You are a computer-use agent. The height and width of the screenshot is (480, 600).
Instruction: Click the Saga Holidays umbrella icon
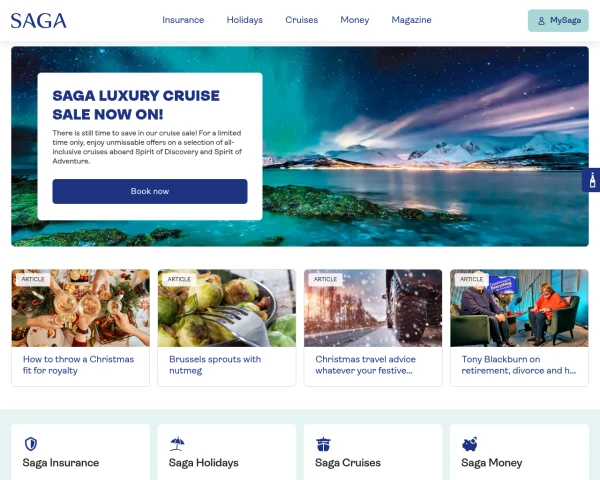coord(177,444)
